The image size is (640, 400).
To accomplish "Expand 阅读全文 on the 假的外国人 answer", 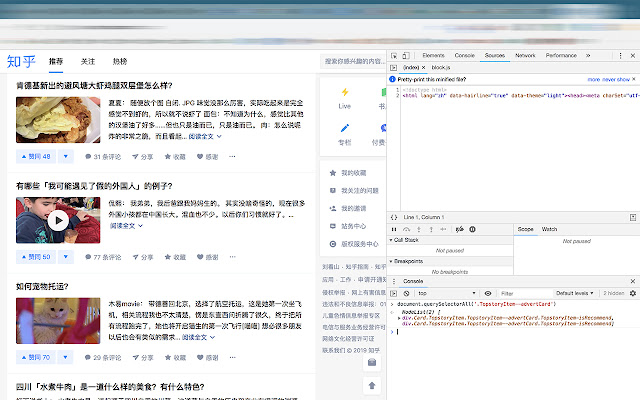I will pos(126,226).
